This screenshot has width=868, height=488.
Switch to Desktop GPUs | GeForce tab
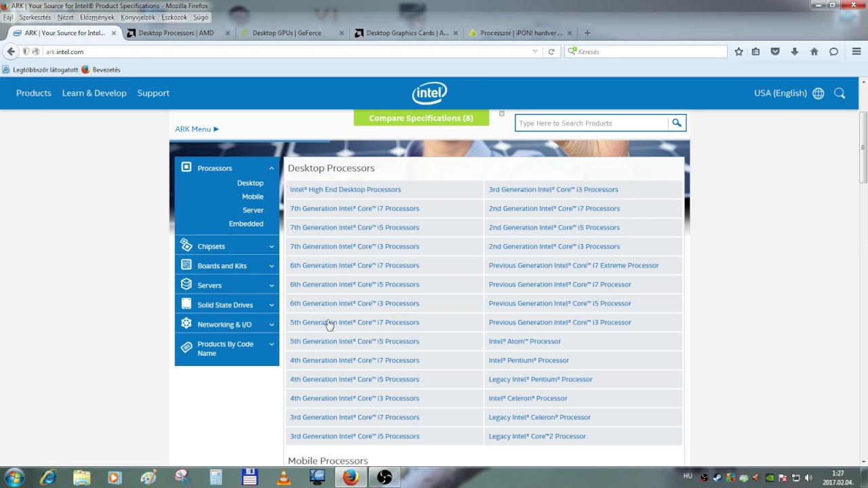click(x=292, y=33)
